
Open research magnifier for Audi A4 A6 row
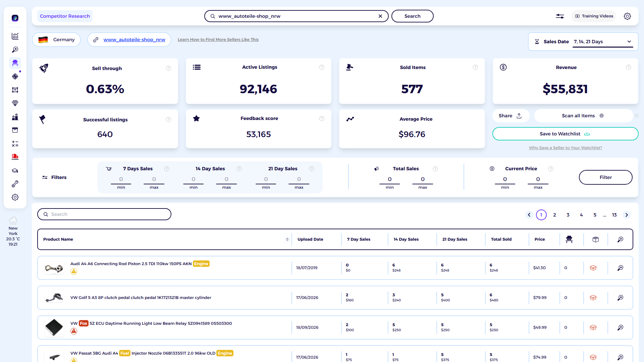click(621, 268)
